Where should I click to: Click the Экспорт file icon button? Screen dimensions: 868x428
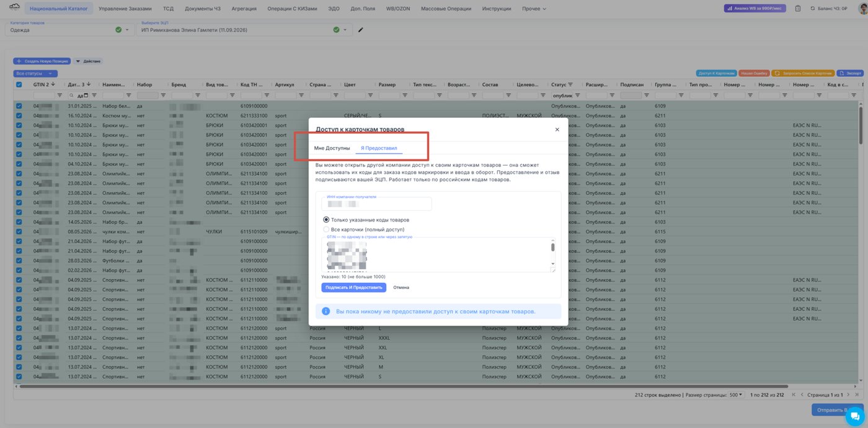[849, 73]
